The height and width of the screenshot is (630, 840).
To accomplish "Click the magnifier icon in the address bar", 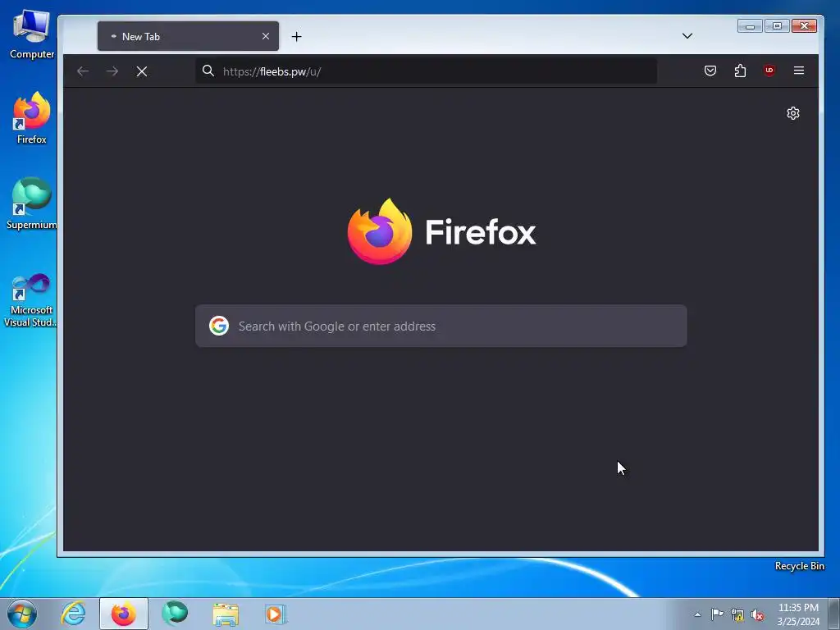I will pyautogui.click(x=208, y=71).
